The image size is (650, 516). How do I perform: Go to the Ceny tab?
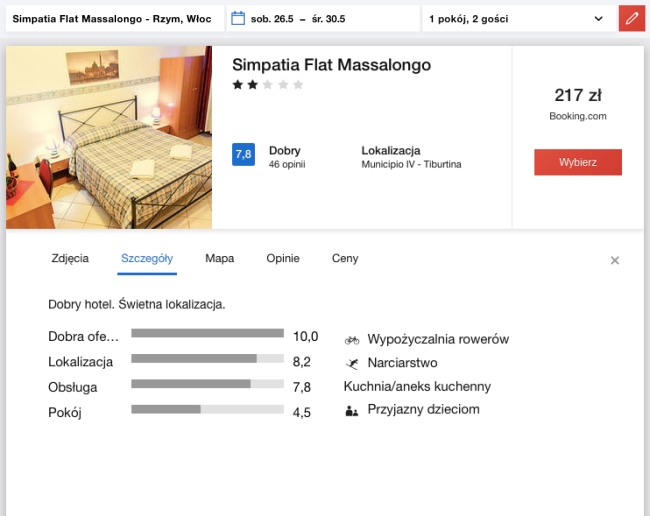(345, 259)
